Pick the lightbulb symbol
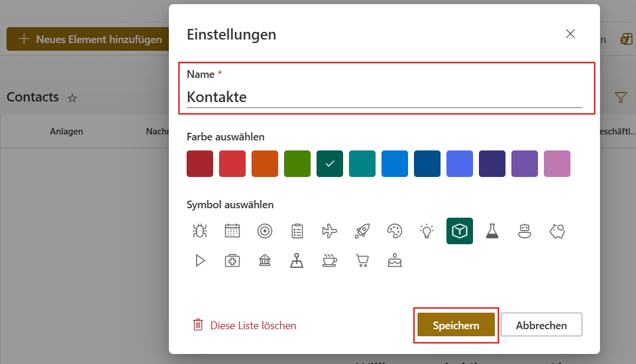636x364 pixels. coord(426,231)
